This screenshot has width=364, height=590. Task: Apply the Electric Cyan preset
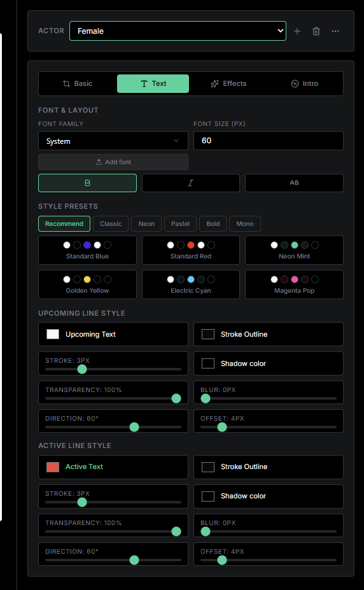coord(191,284)
